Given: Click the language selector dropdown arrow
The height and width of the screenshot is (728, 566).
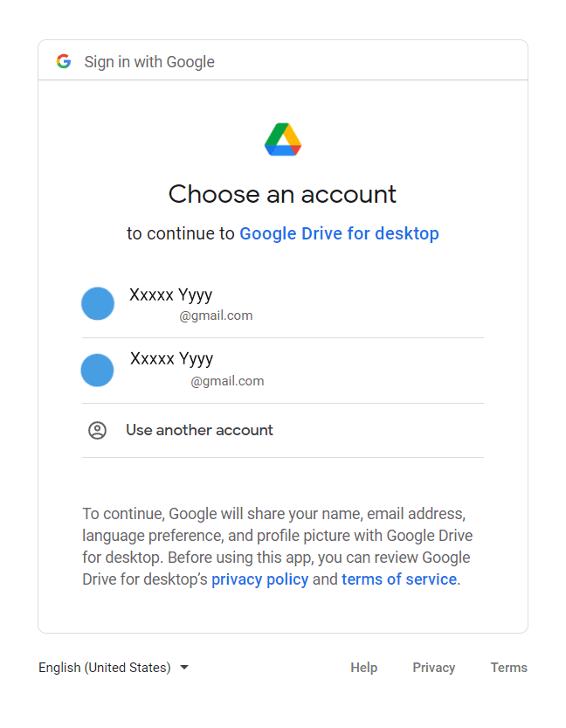Looking at the screenshot, I should 184,668.
